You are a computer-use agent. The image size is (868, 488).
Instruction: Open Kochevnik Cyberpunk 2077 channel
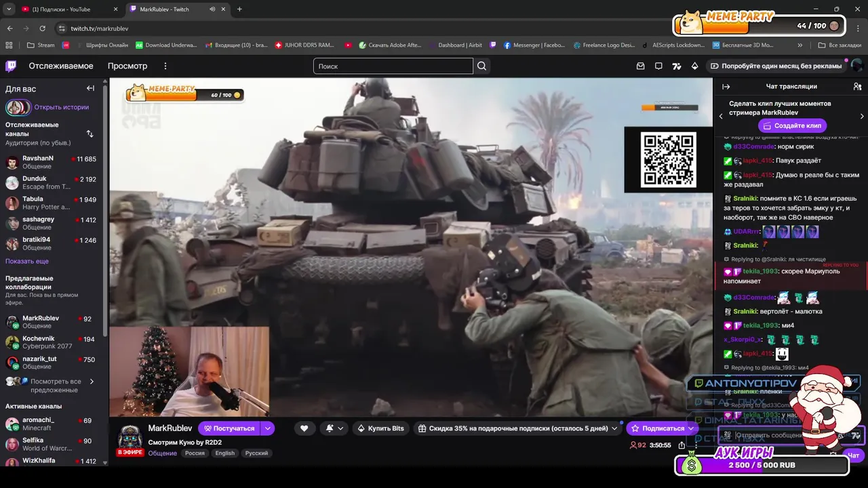coord(51,342)
